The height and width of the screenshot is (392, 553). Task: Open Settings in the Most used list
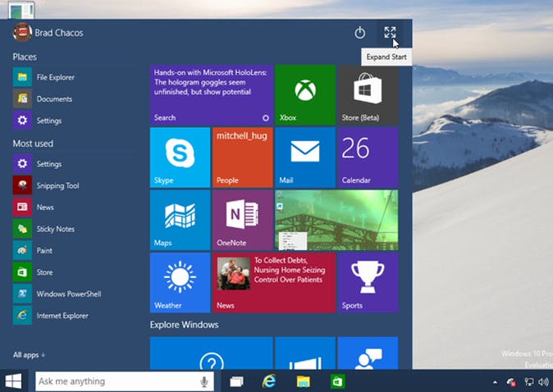coord(38,164)
